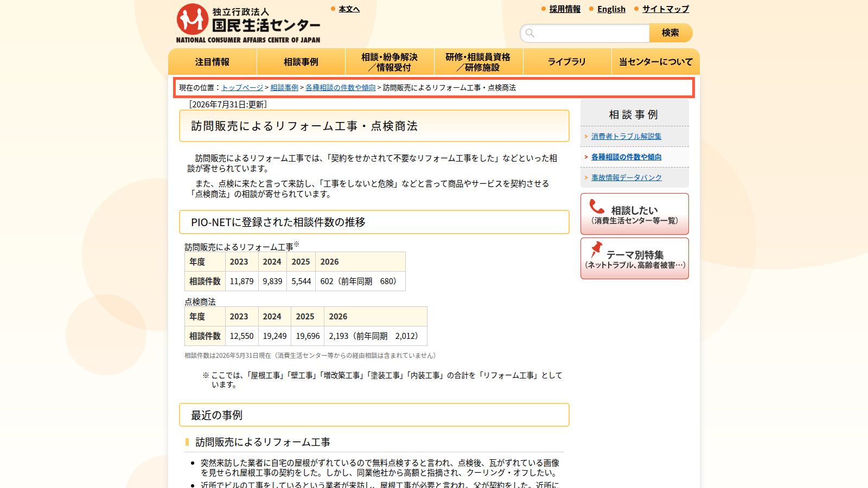Click the 相談したい banner button
The height and width of the screenshot is (488, 868).
pos(635,214)
